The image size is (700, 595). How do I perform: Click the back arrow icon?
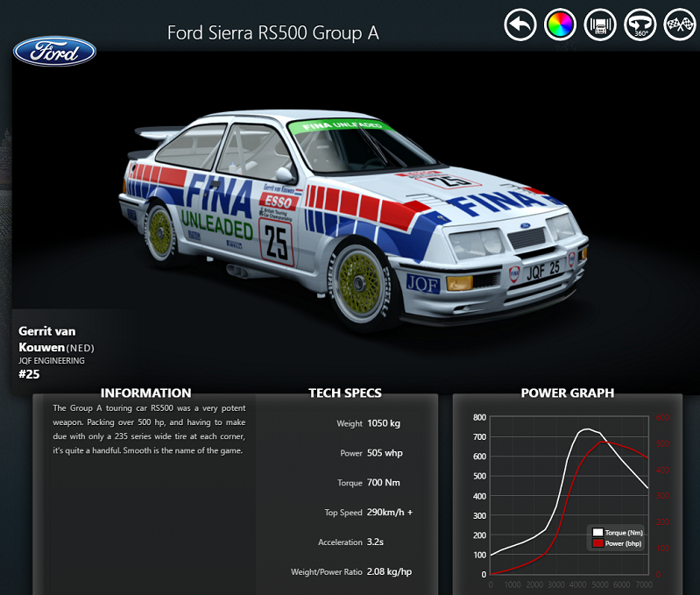(520, 25)
